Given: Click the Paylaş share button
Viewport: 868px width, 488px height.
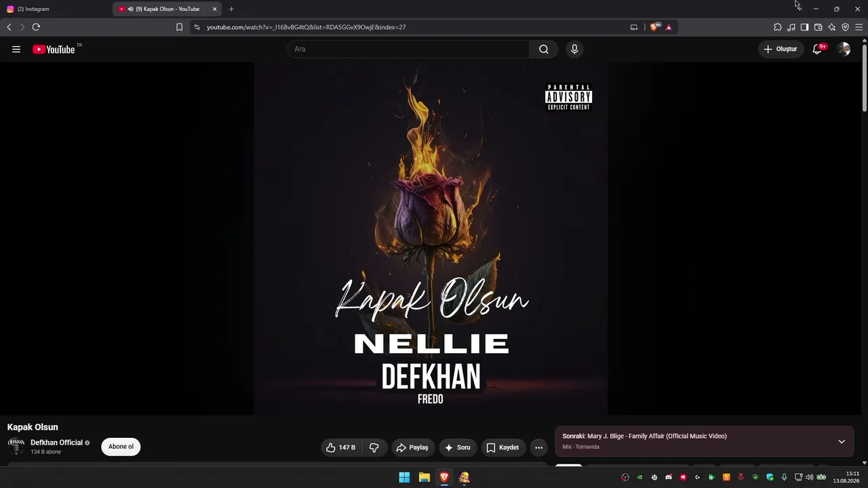Looking at the screenshot, I should (x=412, y=447).
